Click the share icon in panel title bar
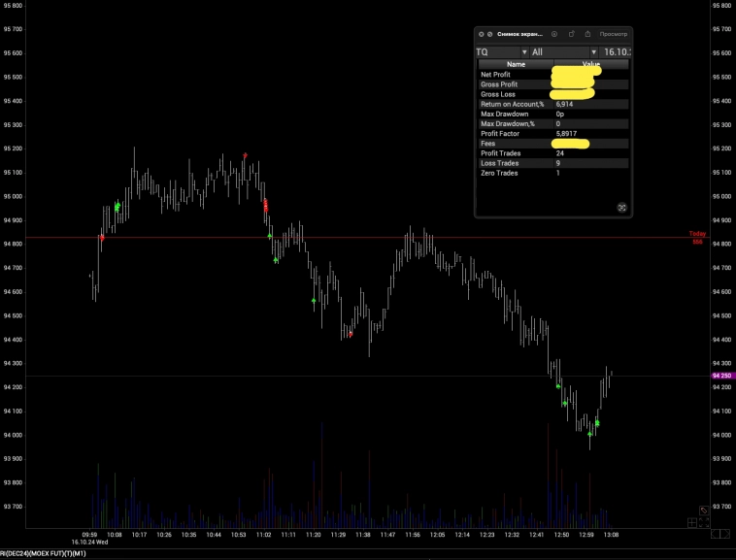 click(x=587, y=34)
